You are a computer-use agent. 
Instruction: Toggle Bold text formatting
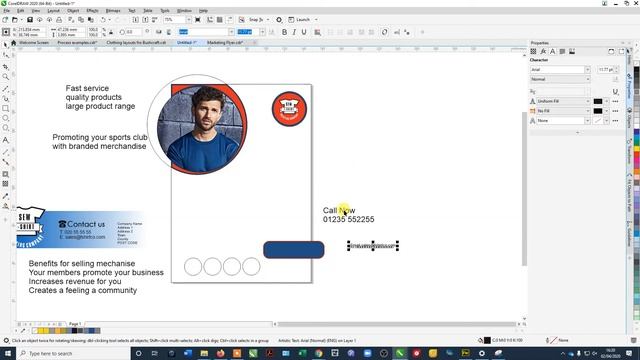[x=284, y=32]
